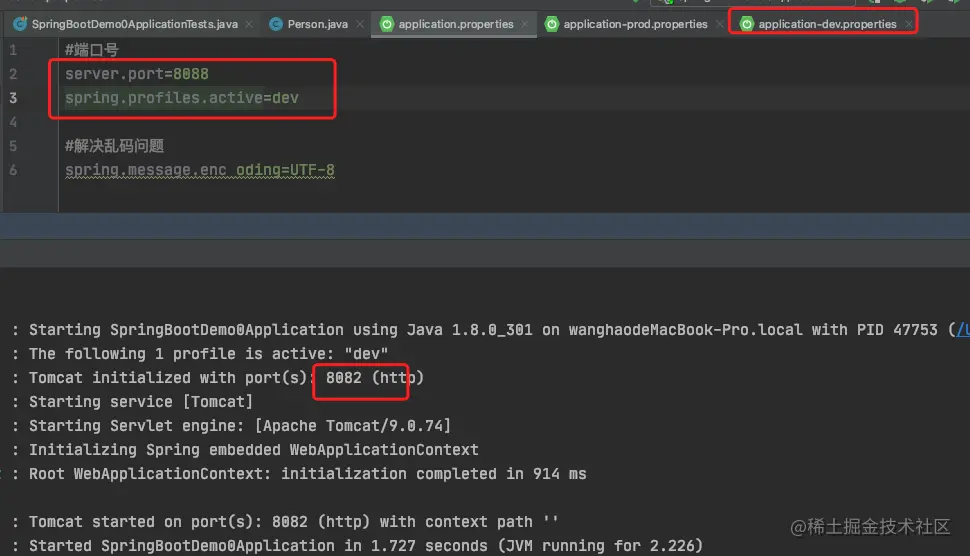Close the application-prod.properties tab
Image resolution: width=970 pixels, height=556 pixels.
tap(719, 24)
